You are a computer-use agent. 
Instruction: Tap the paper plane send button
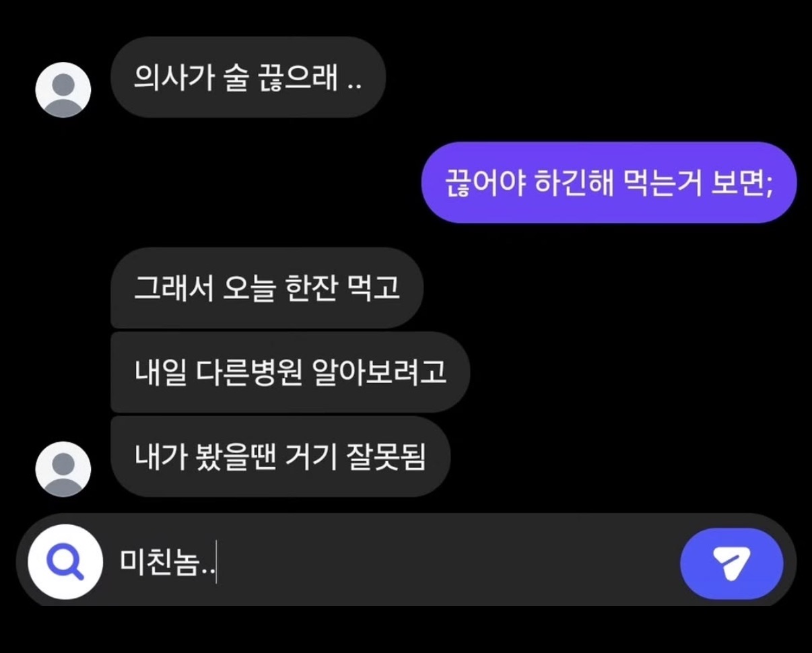[732, 564]
